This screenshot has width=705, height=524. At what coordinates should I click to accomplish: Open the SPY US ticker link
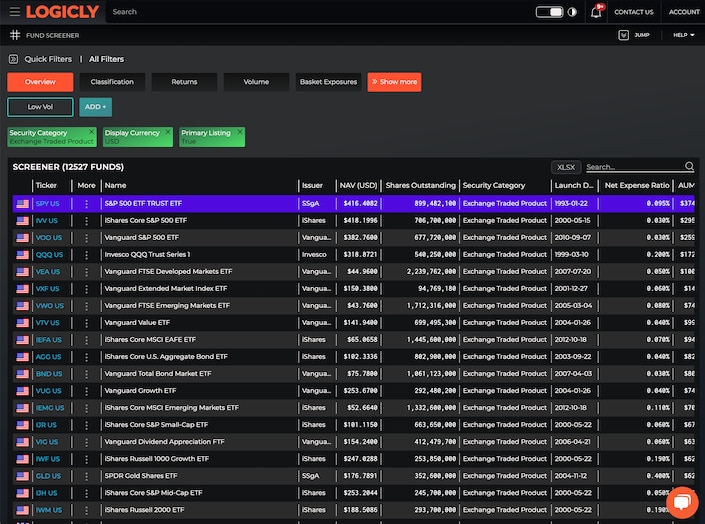click(x=47, y=203)
